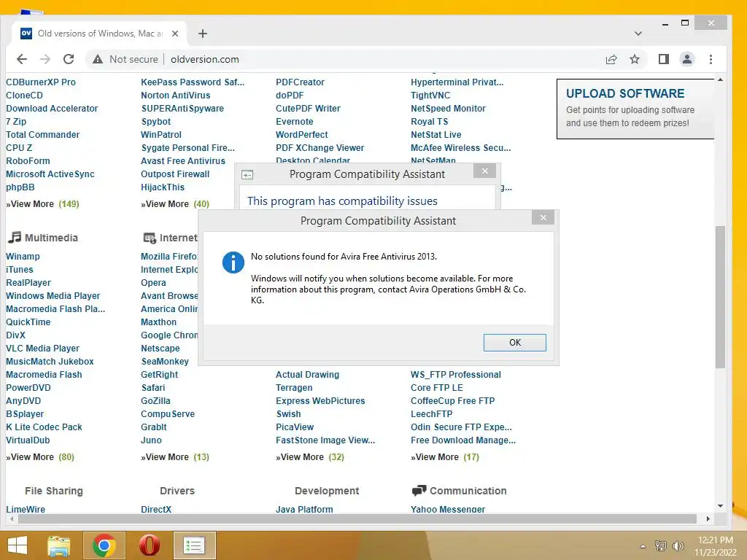Viewport: 747px width, 560px height.
Task: Open the VLC Media Player link
Action: [x=42, y=348]
